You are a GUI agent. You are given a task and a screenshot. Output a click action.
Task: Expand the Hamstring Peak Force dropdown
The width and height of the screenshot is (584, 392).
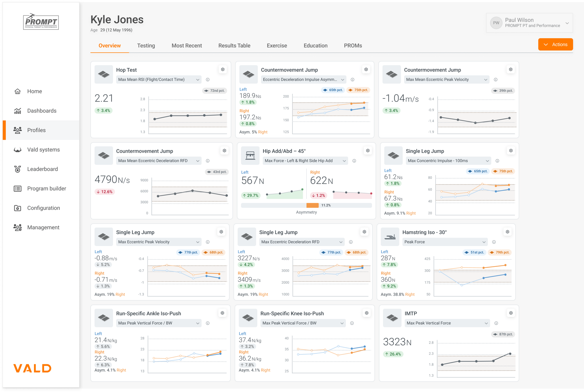tap(445, 242)
